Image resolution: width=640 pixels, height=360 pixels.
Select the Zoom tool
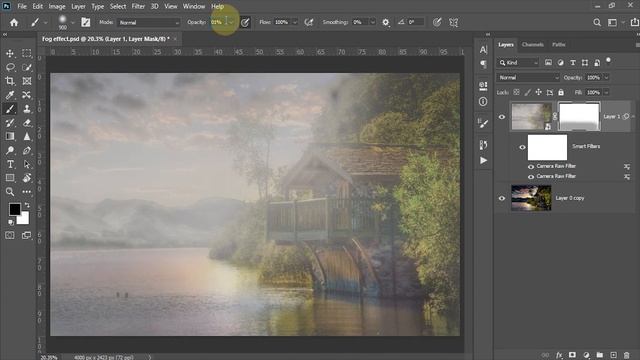(x=10, y=192)
